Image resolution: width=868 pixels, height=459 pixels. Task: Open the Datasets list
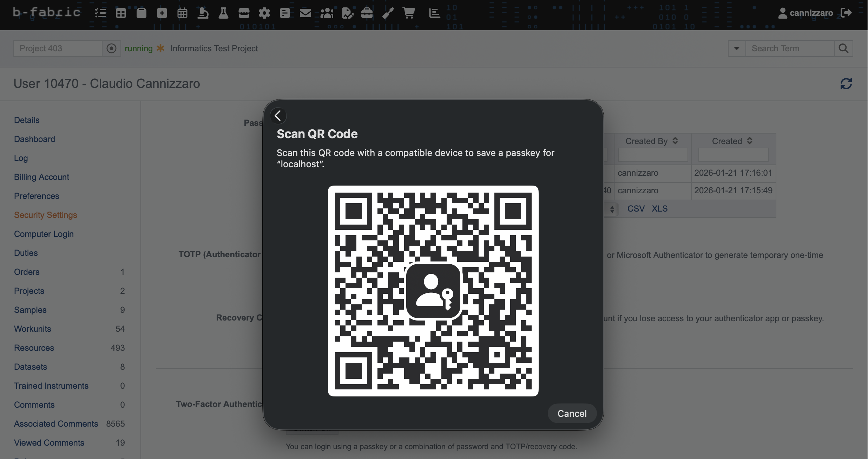pos(31,367)
